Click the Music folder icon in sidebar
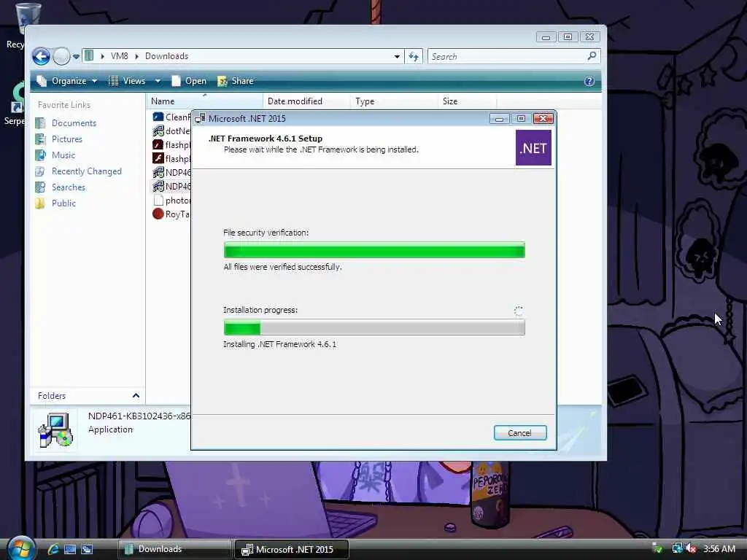The image size is (747, 560). point(41,155)
